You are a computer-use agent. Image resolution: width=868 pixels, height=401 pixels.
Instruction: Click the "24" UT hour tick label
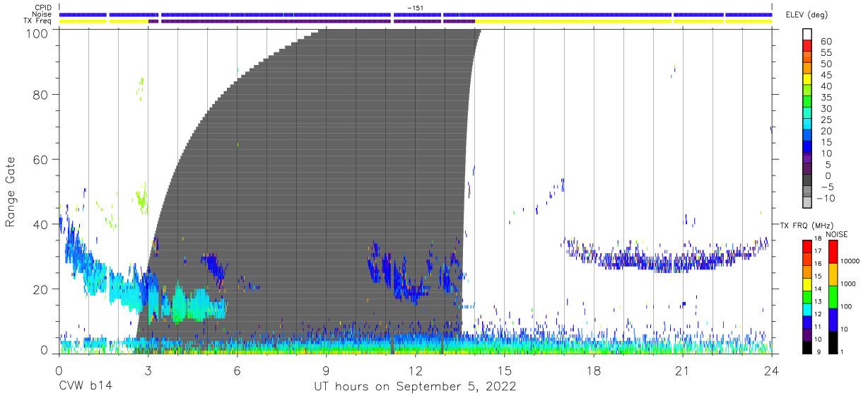[x=771, y=369]
